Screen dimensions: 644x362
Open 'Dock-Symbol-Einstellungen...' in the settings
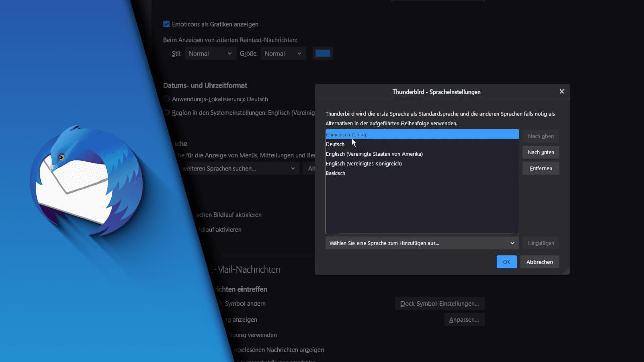[440, 304]
